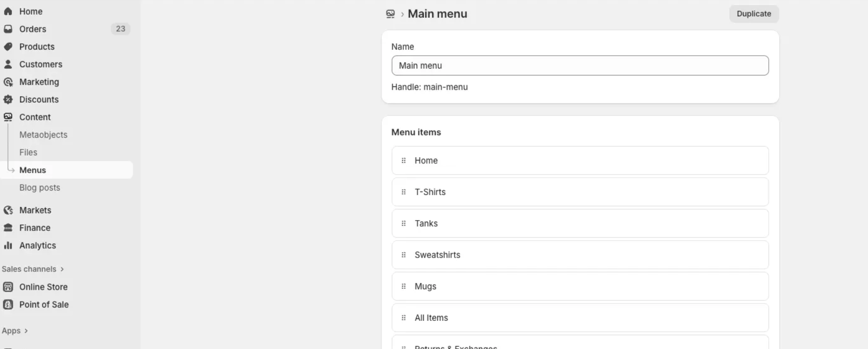
Task: Expand the Apps section chevron
Action: coord(26,331)
